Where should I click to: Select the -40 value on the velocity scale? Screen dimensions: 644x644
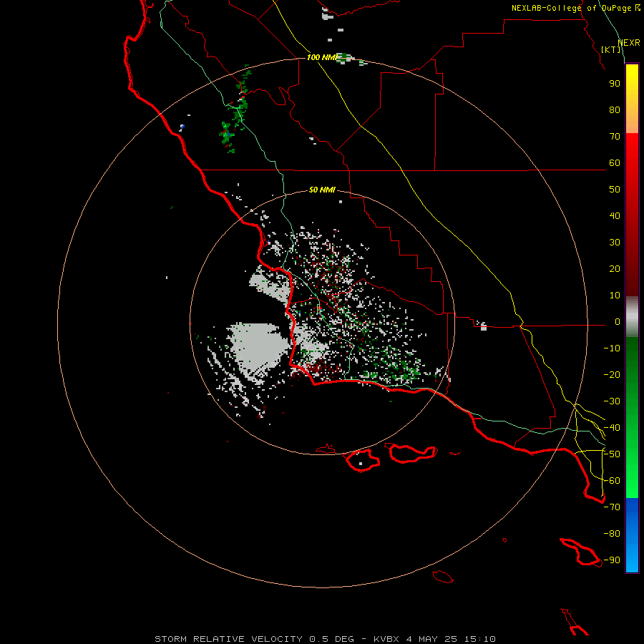click(x=612, y=428)
